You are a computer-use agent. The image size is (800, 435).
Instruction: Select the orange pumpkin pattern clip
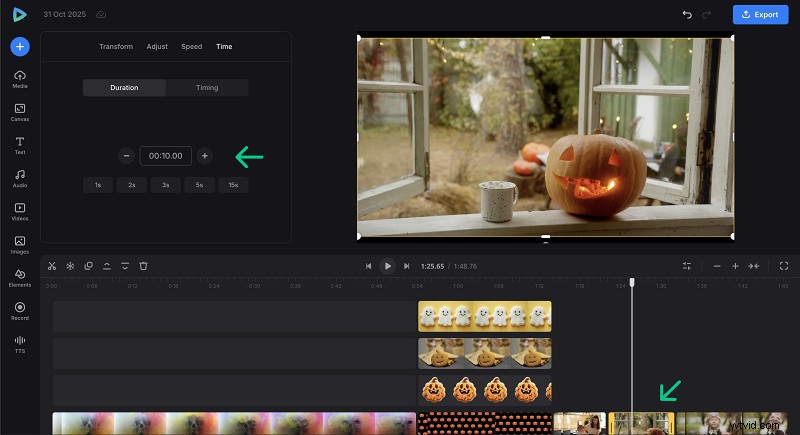tap(485, 423)
